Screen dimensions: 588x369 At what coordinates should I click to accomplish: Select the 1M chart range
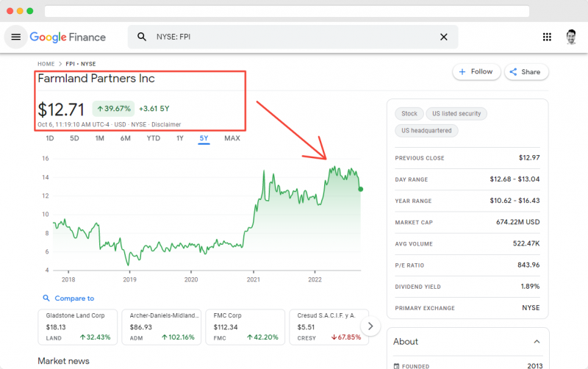(x=99, y=138)
